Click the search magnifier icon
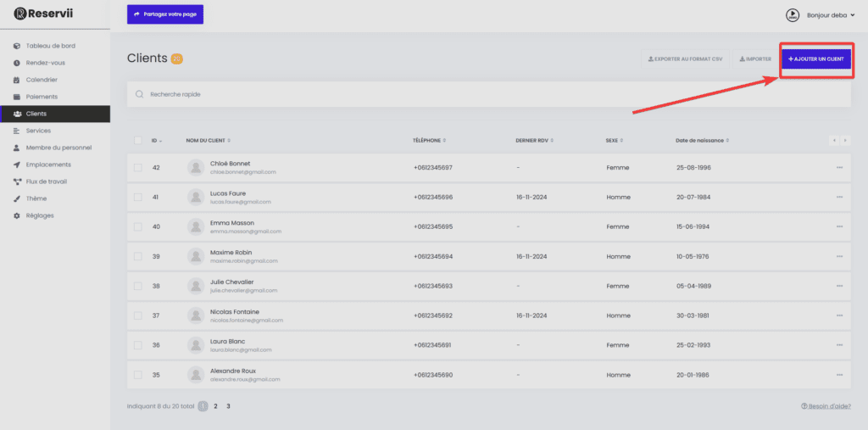Image resolution: width=868 pixels, height=430 pixels. (140, 94)
